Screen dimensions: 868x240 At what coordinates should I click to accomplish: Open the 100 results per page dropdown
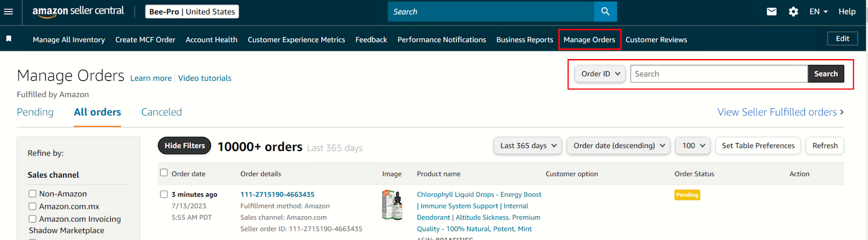[x=693, y=145]
